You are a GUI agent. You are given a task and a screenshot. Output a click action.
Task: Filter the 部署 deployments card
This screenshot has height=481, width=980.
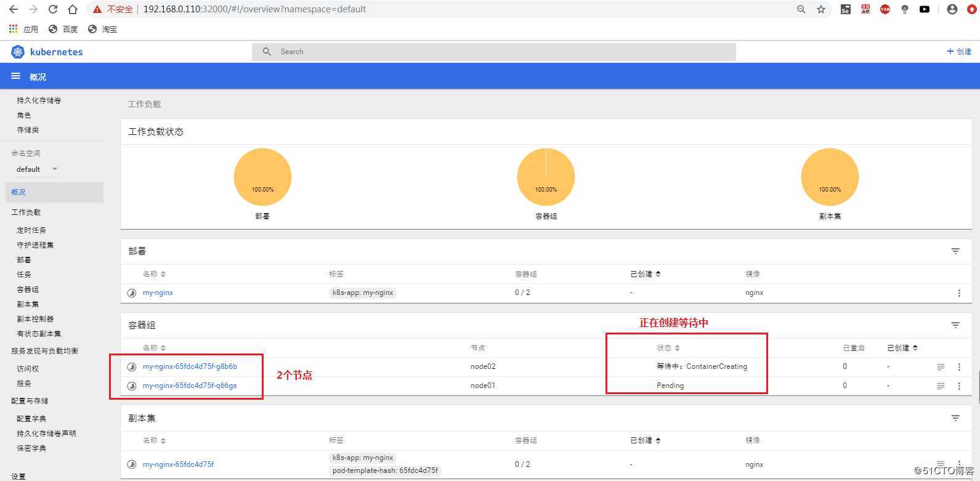pos(955,251)
